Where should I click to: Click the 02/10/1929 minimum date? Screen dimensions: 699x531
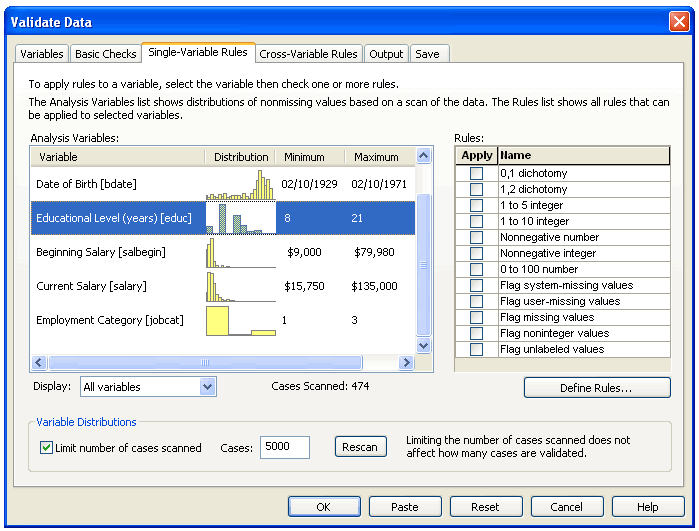(x=309, y=184)
